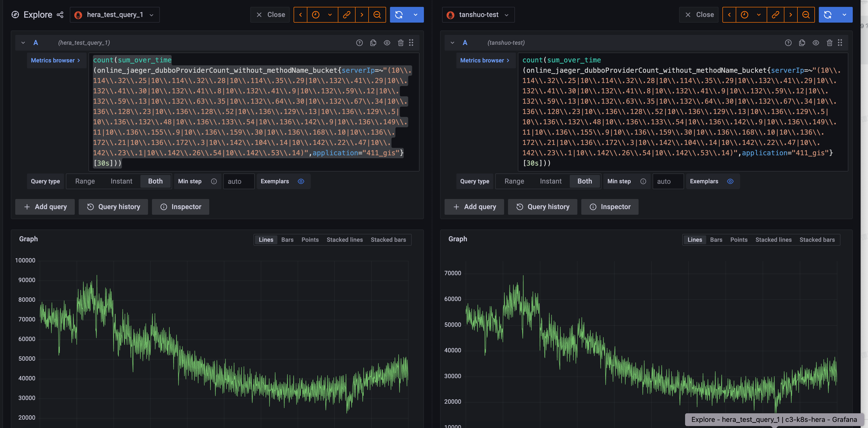Remove the tanshuo-test query row
The height and width of the screenshot is (428, 868).
pos(830,43)
